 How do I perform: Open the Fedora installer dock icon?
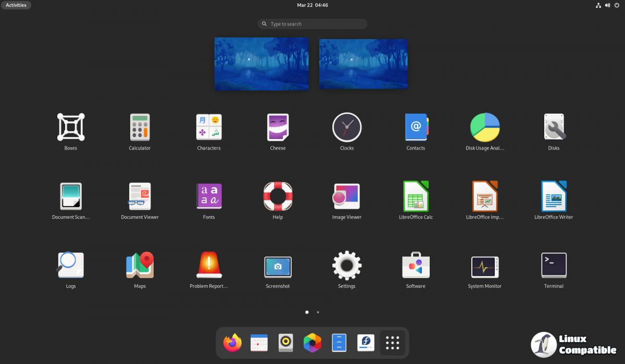point(366,343)
